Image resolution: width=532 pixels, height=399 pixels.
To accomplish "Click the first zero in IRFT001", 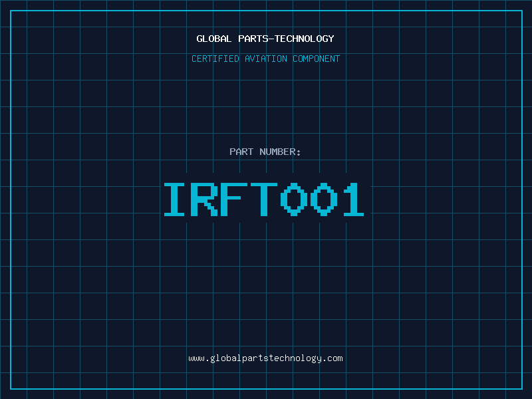I will 293,199.
